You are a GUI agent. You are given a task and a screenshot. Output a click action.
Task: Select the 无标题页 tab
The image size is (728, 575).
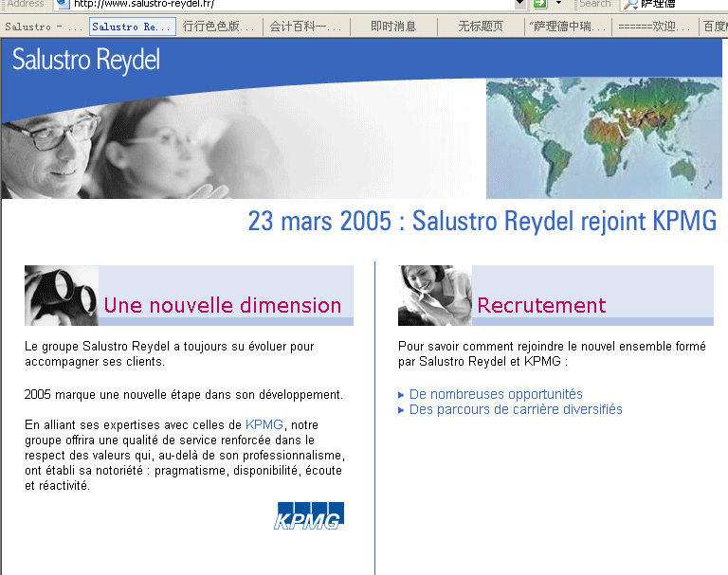tap(480, 27)
